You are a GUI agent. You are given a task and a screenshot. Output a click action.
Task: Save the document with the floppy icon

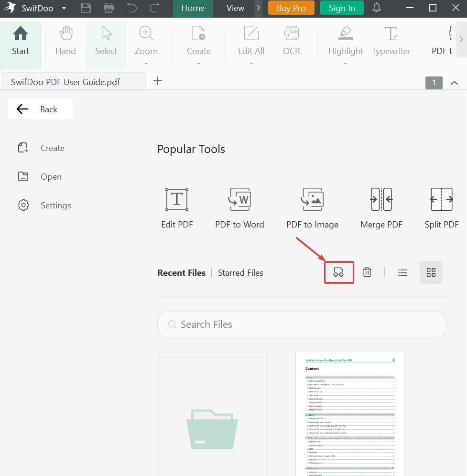86,8
